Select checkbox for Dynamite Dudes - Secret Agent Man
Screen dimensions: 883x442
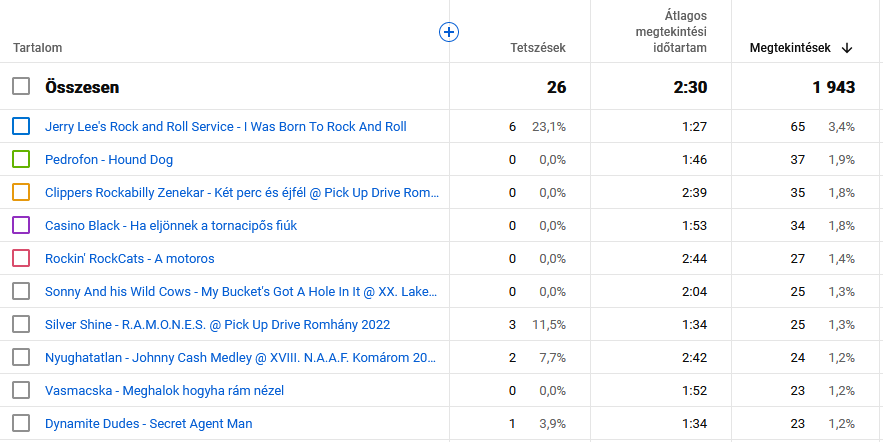pyautogui.click(x=21, y=423)
